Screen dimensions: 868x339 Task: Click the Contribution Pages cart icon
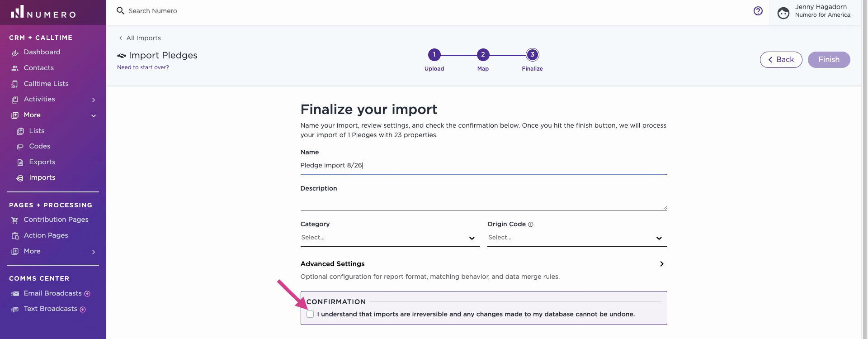15,220
